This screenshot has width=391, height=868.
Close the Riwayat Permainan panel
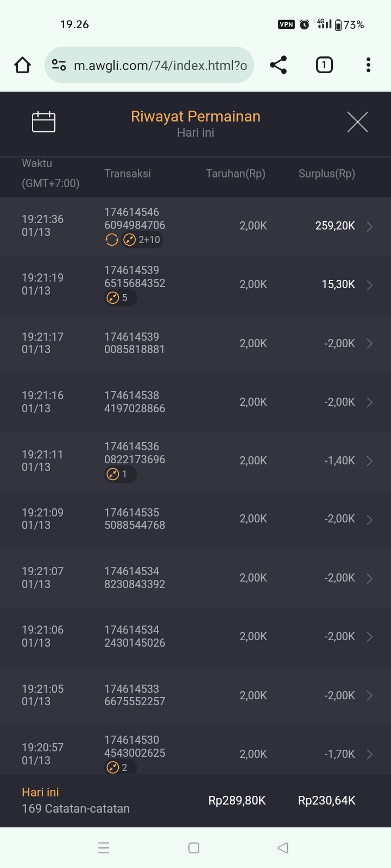357,122
